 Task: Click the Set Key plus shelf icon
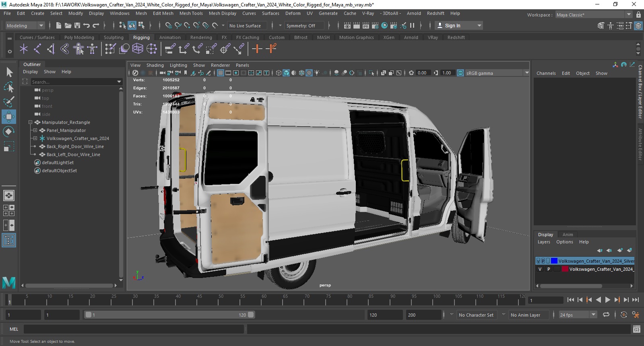(257, 49)
